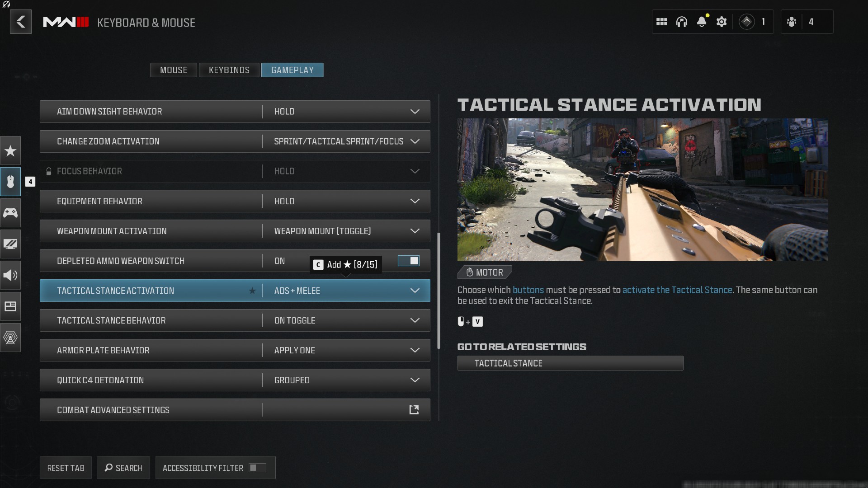868x488 pixels.
Task: Select the controller/gamepad sidebar icon
Action: pos(12,213)
